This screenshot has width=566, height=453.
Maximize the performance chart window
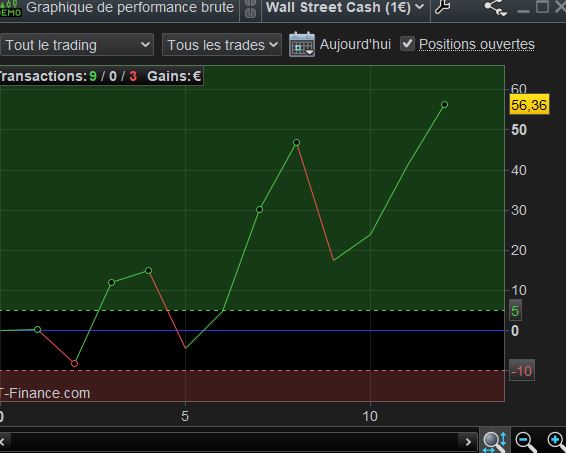(x=542, y=6)
